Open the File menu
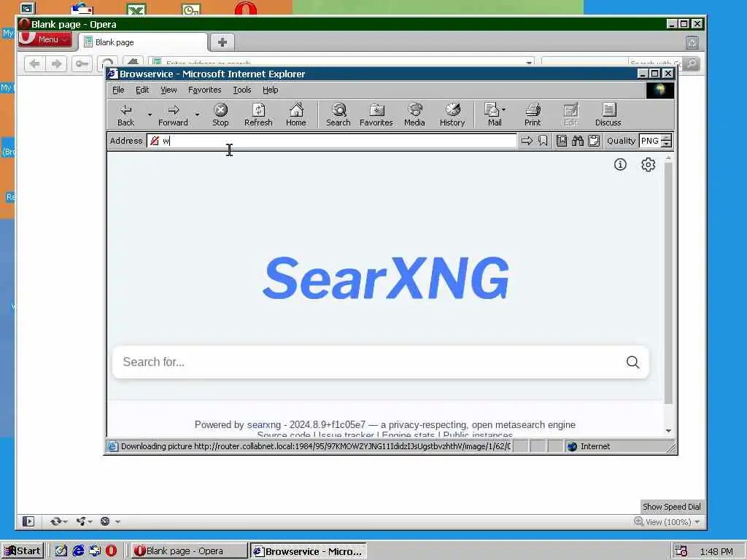This screenshot has height=560, width=747. point(118,90)
